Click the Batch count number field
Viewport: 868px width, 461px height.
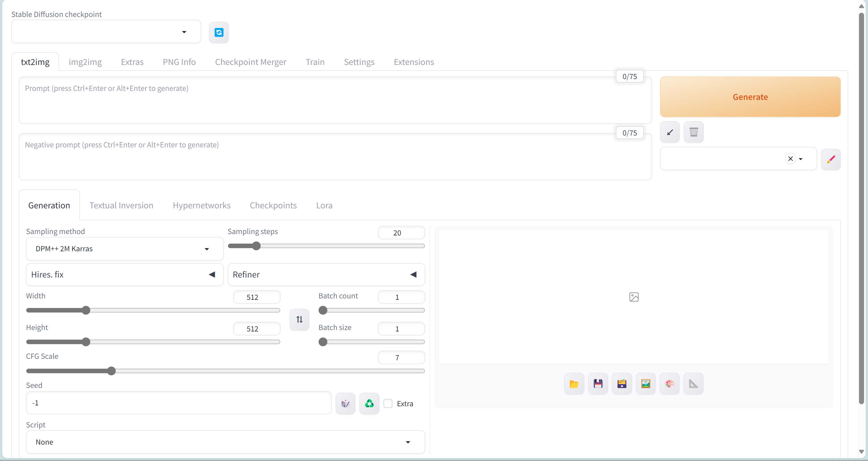(x=401, y=297)
